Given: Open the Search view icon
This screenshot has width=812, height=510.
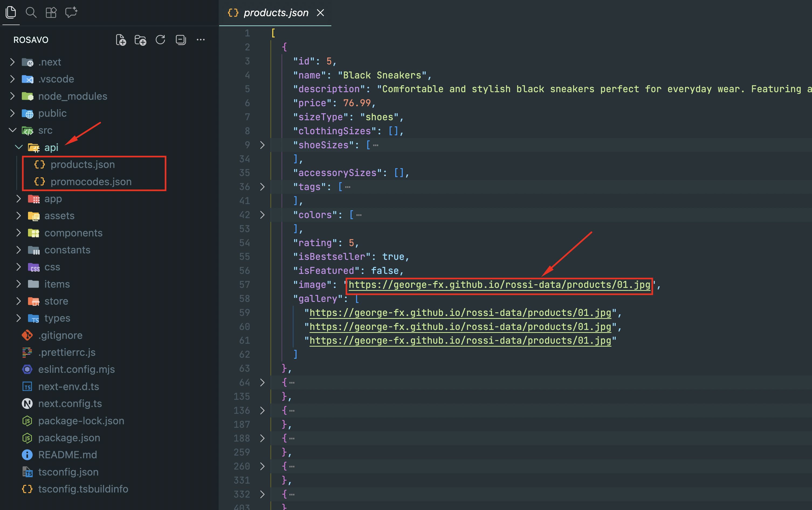Looking at the screenshot, I should pyautogui.click(x=31, y=13).
